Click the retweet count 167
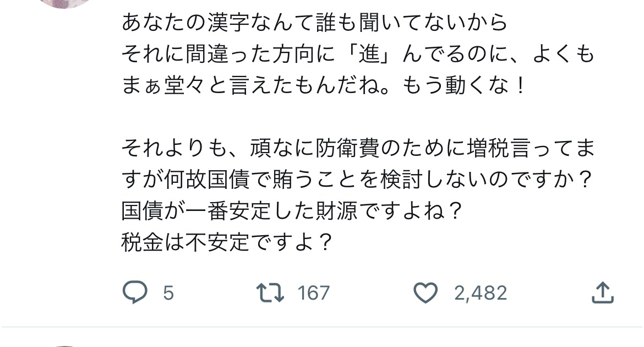The height and width of the screenshot is (347, 644). click(x=313, y=293)
